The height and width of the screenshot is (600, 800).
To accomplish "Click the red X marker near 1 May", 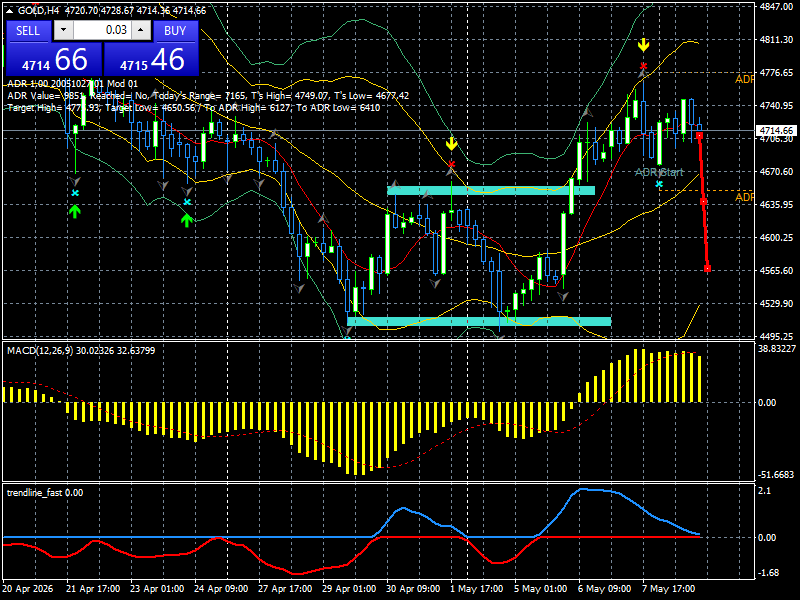I will (452, 164).
